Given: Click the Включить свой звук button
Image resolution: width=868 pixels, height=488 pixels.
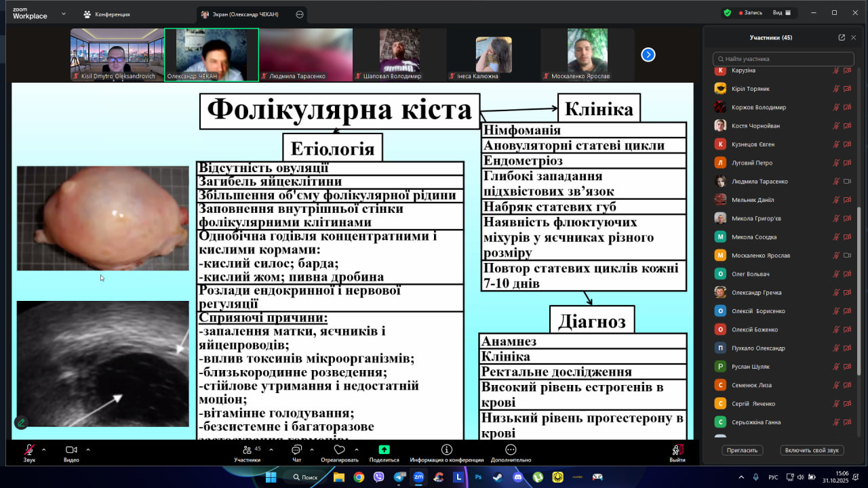Looking at the screenshot, I should [x=812, y=450].
